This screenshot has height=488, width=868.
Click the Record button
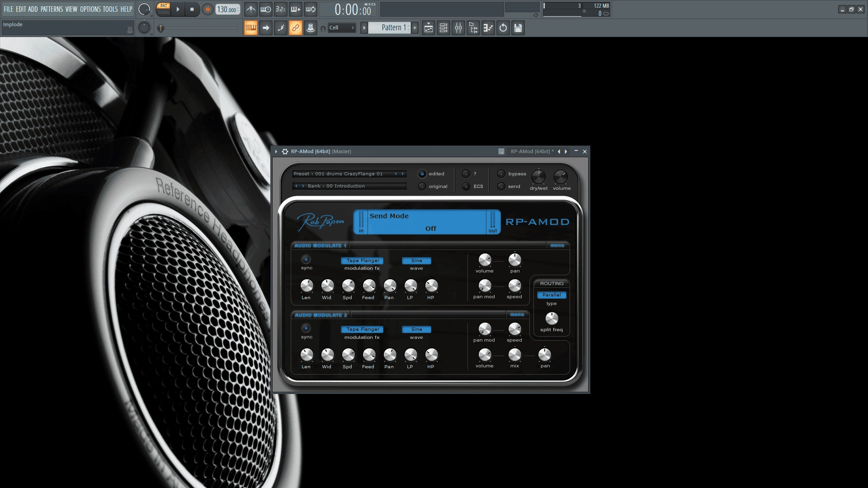pos(208,9)
